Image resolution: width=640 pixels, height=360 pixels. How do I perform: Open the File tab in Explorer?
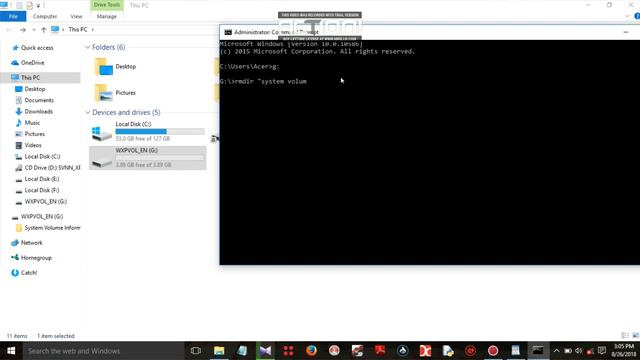coord(13,16)
